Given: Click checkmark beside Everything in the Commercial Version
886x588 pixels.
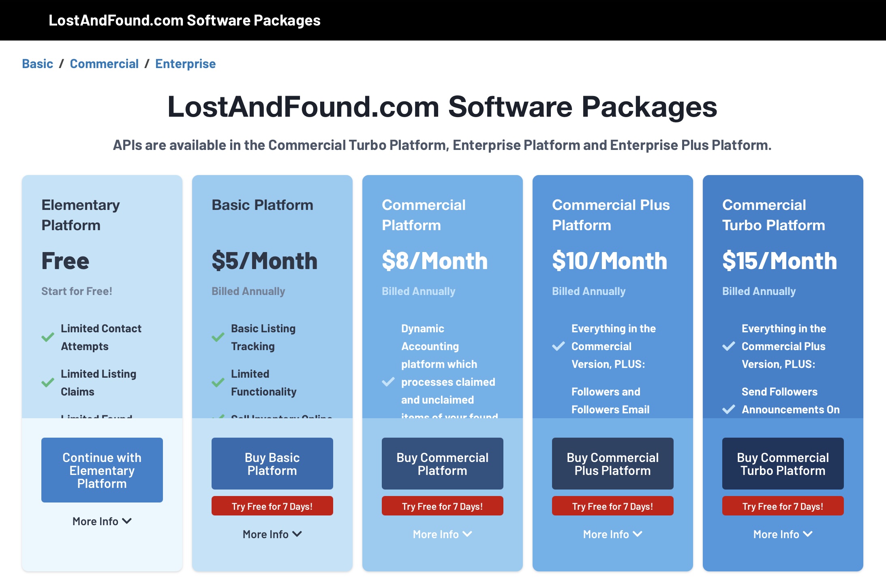Looking at the screenshot, I should (559, 346).
